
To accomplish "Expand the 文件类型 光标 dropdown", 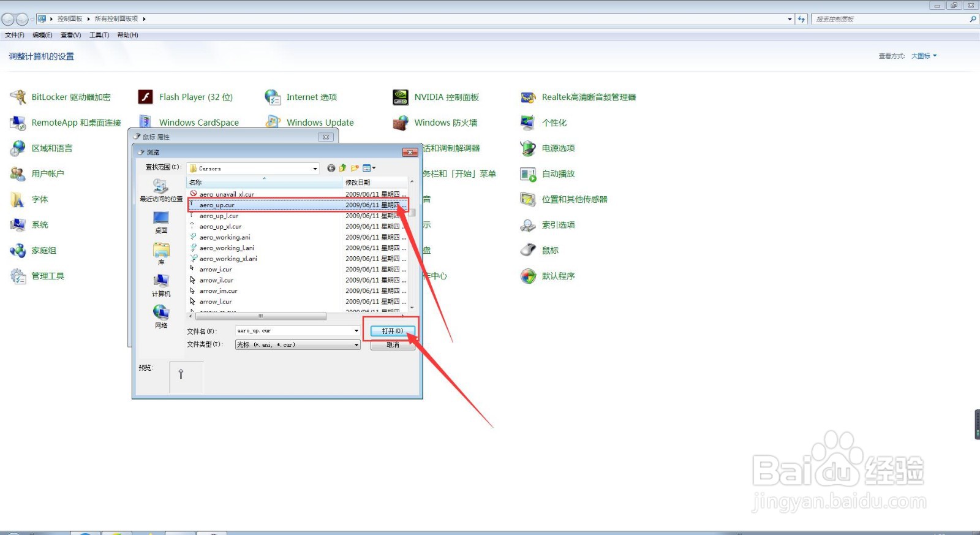I will point(356,345).
